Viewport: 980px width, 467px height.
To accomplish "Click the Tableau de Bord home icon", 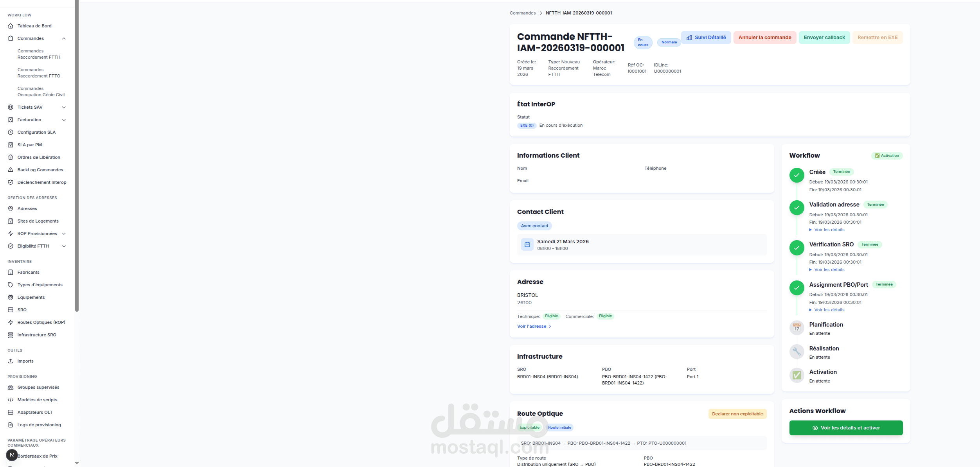I will tap(11, 26).
